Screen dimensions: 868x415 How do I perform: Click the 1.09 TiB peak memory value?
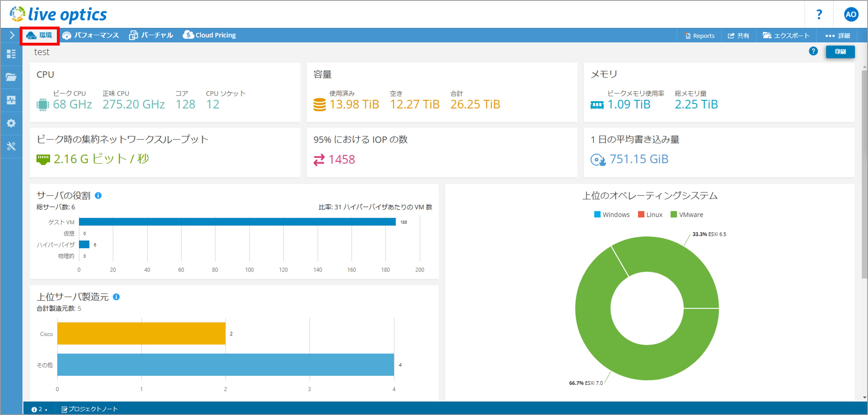(x=629, y=105)
